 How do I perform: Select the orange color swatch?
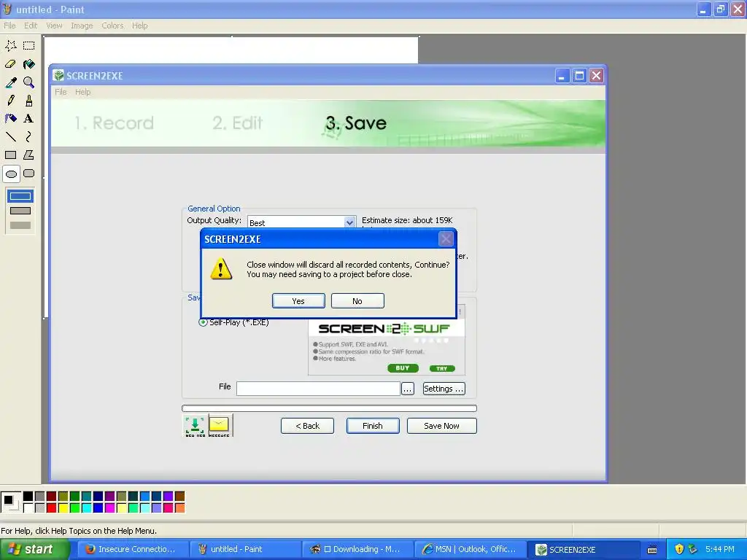point(179,508)
